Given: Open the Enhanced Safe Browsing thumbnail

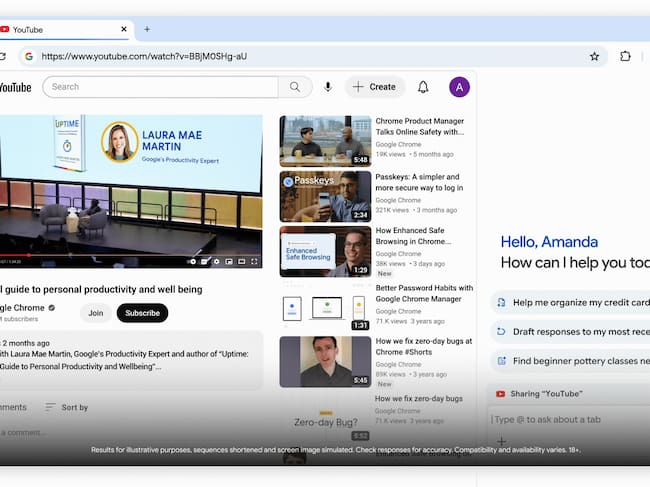Looking at the screenshot, I should coord(325,251).
